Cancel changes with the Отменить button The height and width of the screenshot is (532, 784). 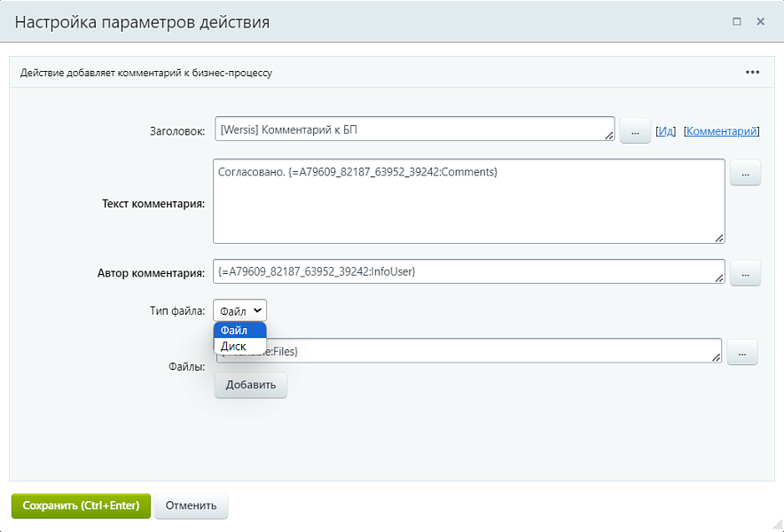(191, 505)
